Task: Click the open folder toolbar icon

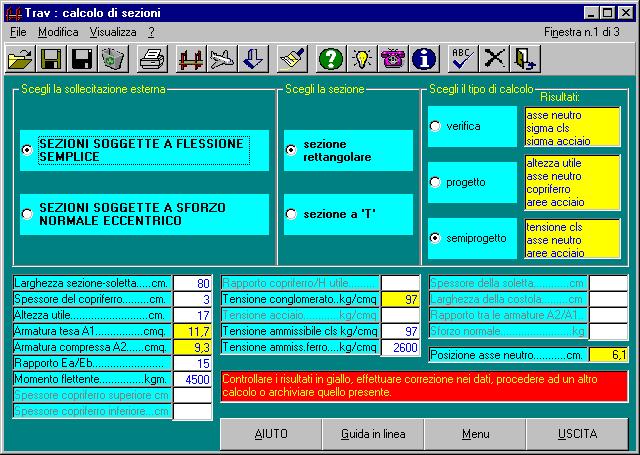Action: coord(20,58)
